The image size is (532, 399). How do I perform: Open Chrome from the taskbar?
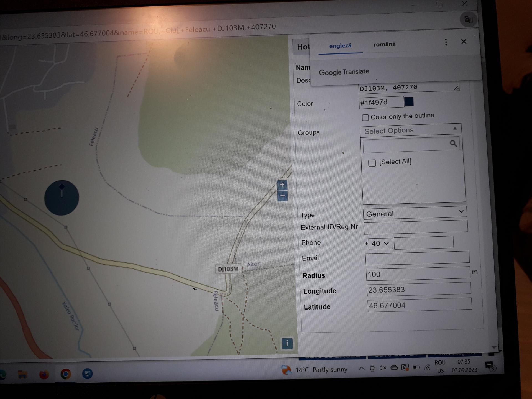[x=66, y=374]
